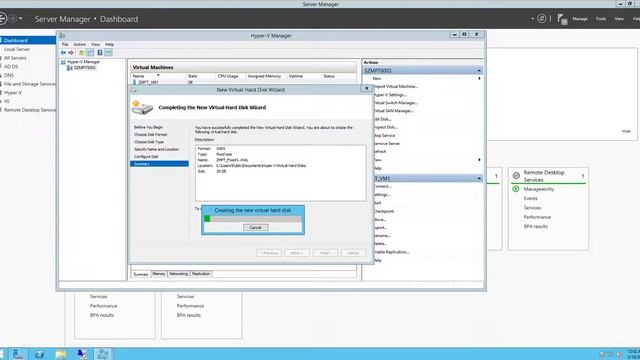Click Remove Server in Actions pane

(387, 144)
